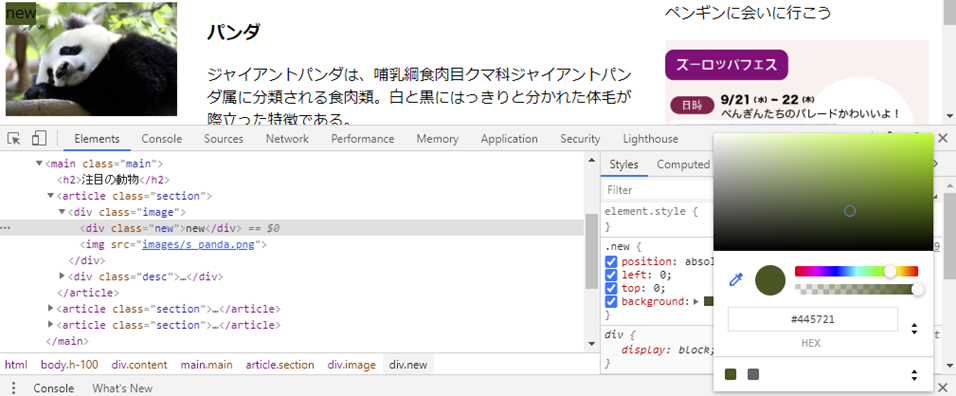Open the images/s_panda.png link
The height and width of the screenshot is (396, 956).
[202, 244]
